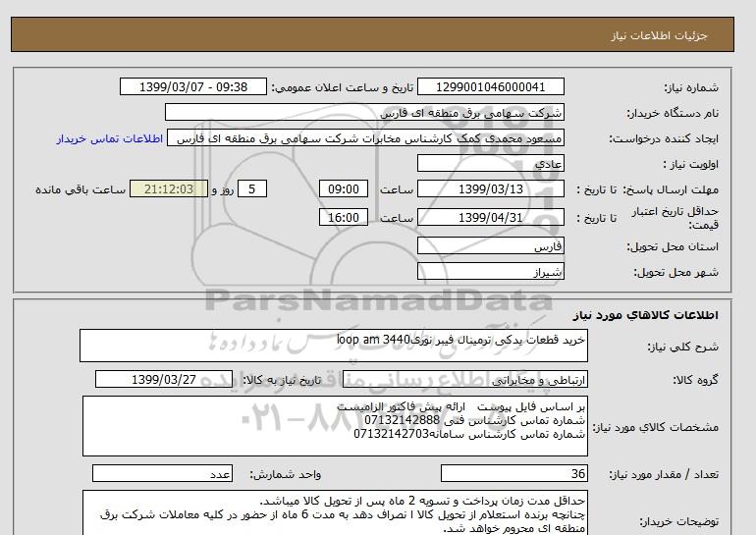Click the quantity field showing 36
Screen dimensions: 756x535
point(513,474)
